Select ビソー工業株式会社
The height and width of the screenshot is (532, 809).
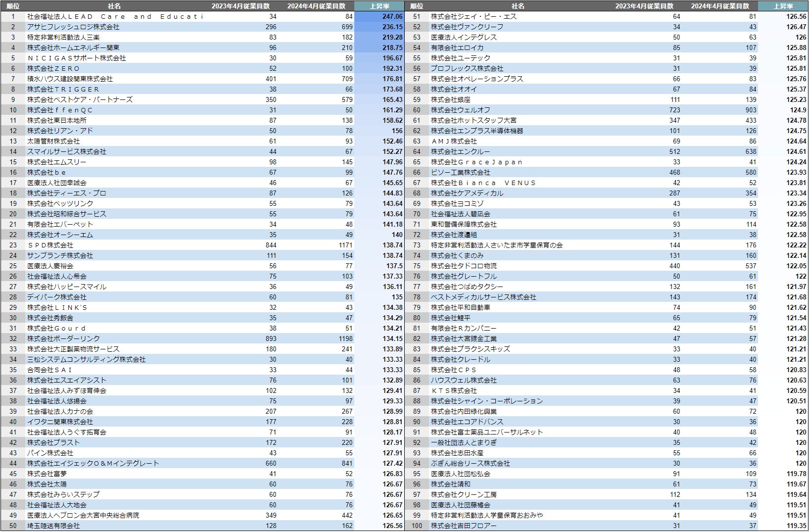click(x=461, y=172)
